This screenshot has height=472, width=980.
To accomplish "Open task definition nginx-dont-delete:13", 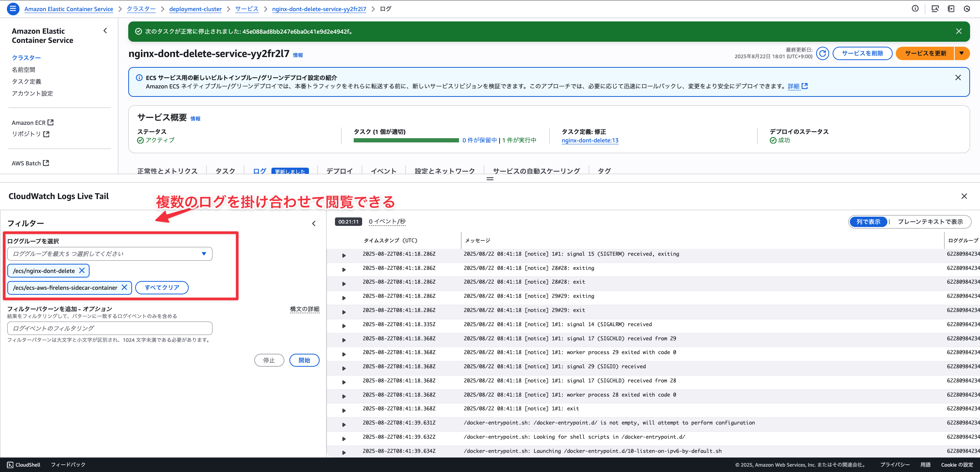I will [x=590, y=140].
